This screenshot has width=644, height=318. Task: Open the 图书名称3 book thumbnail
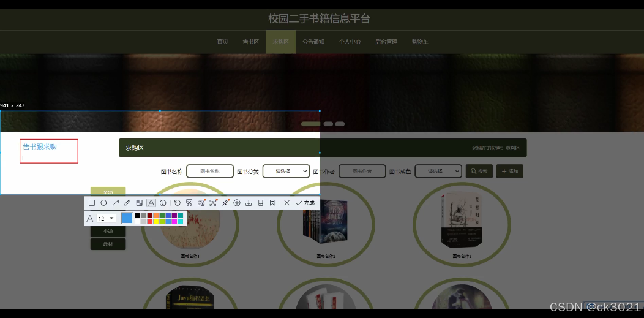[x=462, y=224]
